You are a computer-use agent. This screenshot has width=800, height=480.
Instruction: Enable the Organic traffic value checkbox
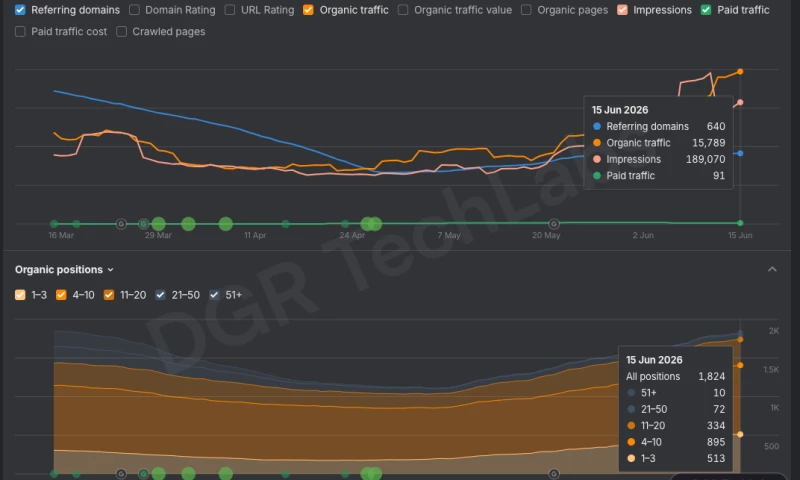403,10
